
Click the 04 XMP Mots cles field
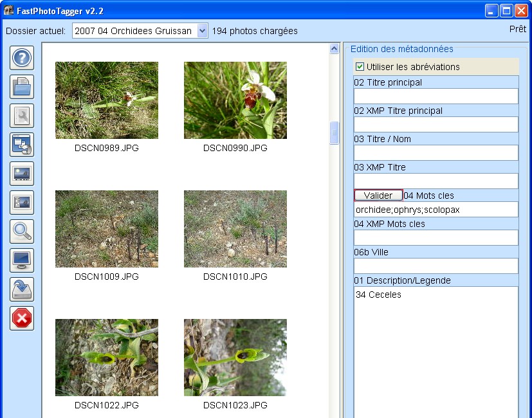[x=436, y=237]
